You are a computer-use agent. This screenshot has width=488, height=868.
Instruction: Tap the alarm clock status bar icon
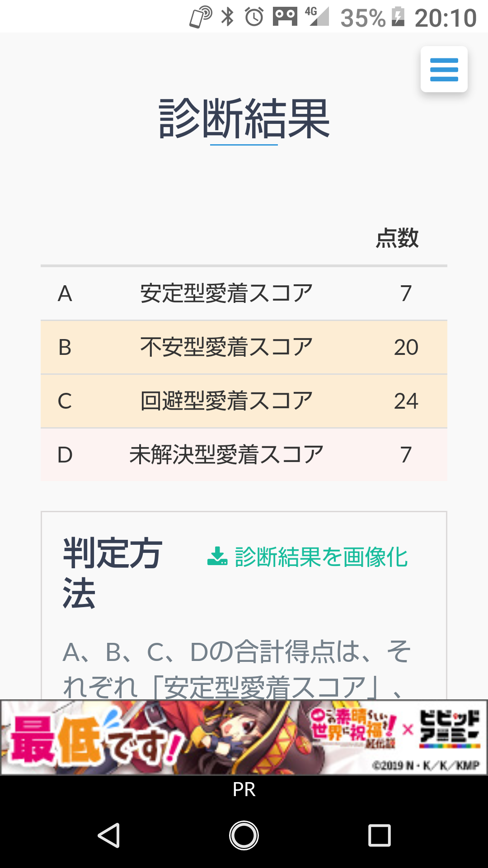click(x=253, y=16)
